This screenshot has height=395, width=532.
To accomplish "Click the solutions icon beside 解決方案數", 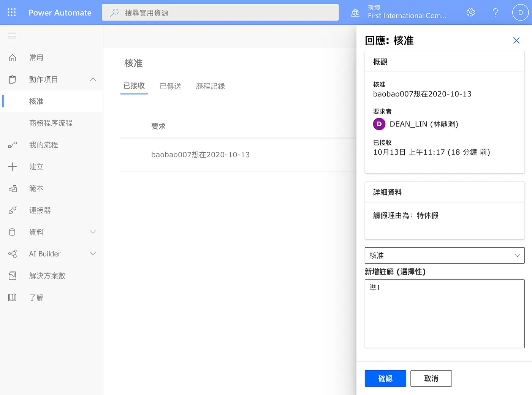I will (x=13, y=276).
